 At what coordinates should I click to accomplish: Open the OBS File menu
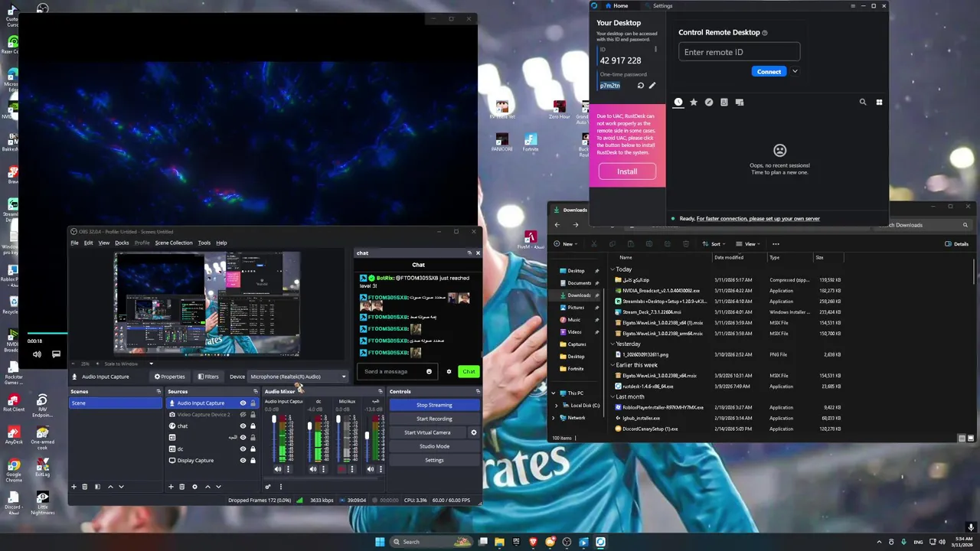[74, 243]
